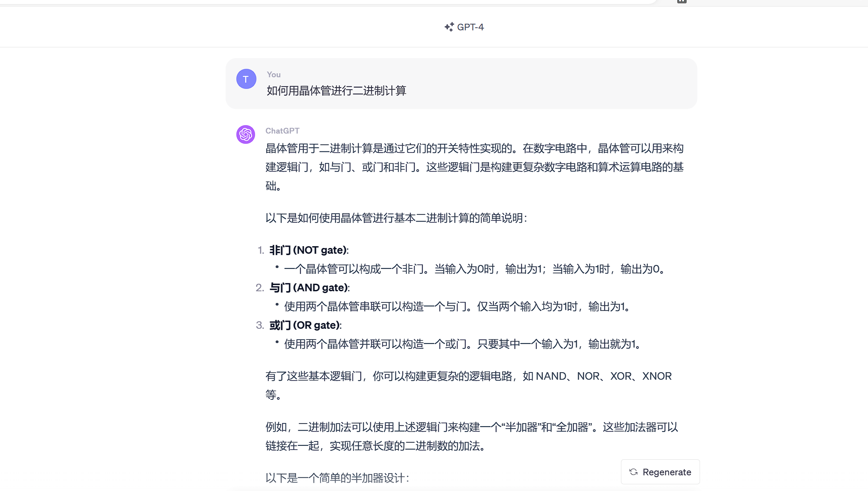868x491 pixels.
Task: Click the 或门 (OR gate) heading
Action: coord(305,325)
